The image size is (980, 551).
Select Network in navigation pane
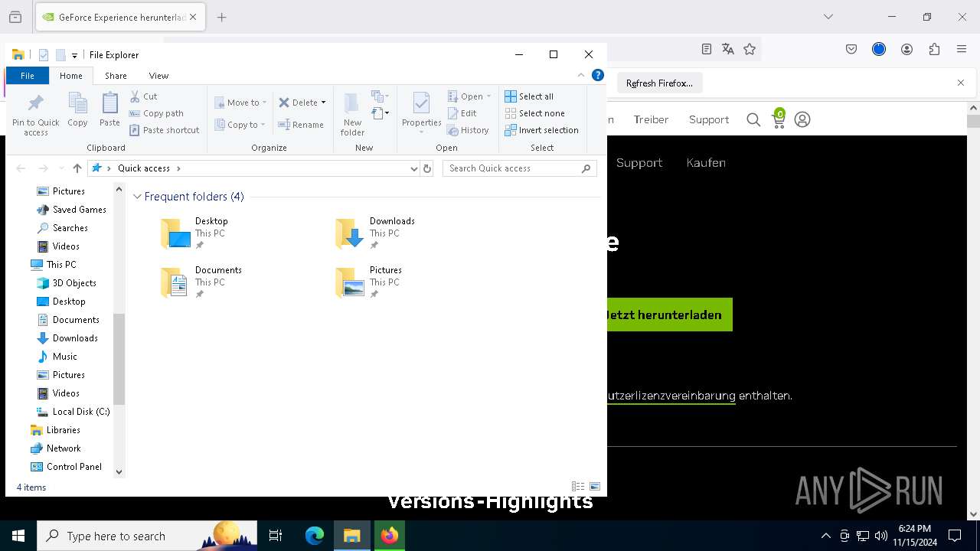(55, 448)
